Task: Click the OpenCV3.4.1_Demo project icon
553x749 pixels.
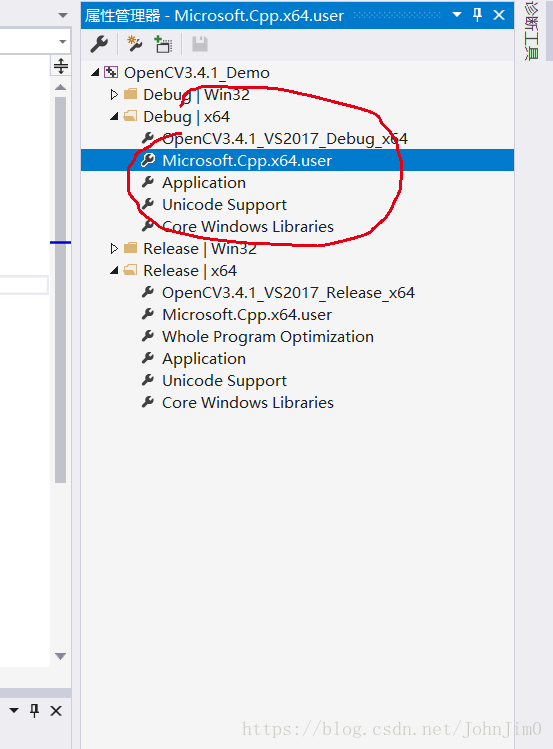Action: click(x=111, y=72)
